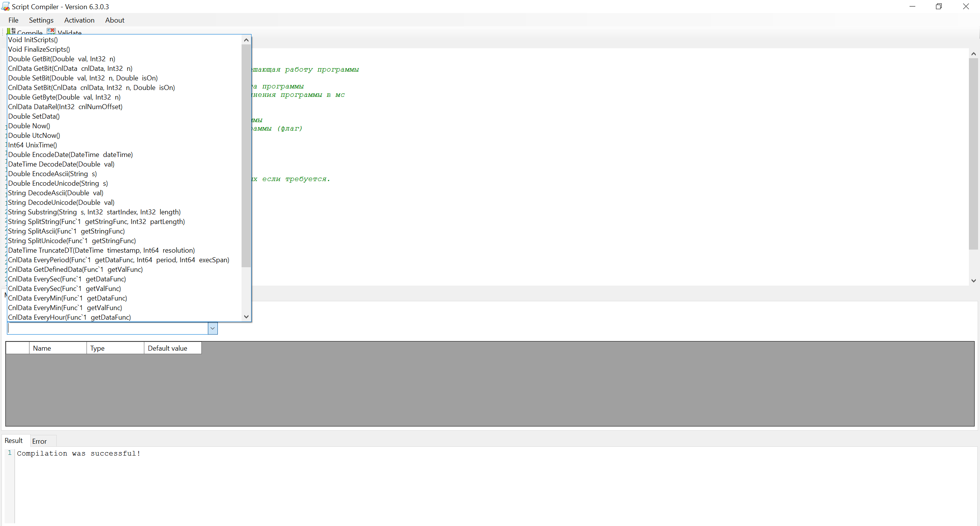Screen dimensions: 980x526
Task: Switch to the Result tab
Action: pyautogui.click(x=14, y=441)
